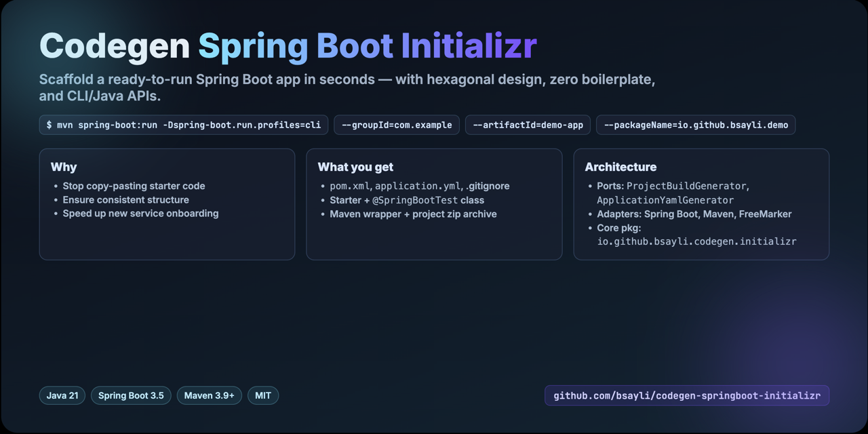Select Speed up new service onboarding bullet

pos(140,213)
